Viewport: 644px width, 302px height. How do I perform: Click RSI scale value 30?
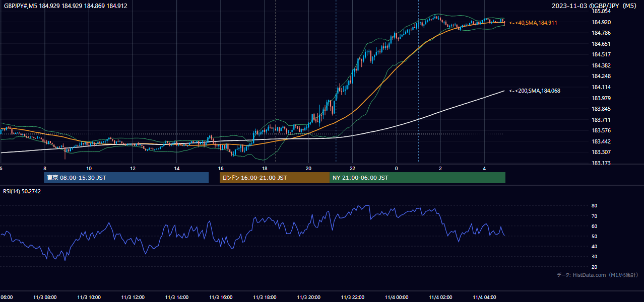coord(595,257)
